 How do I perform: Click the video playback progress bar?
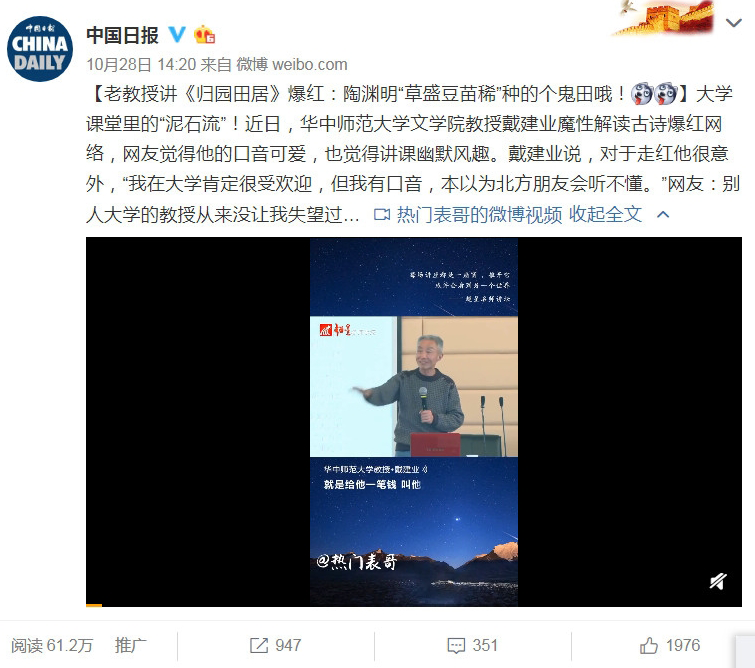click(414, 605)
